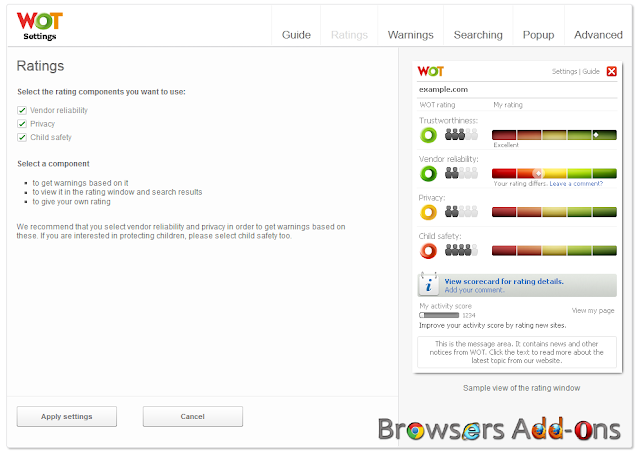The width and height of the screenshot is (640, 455).
Task: Click Vendor reliability confidence people icon
Action: tap(461, 173)
